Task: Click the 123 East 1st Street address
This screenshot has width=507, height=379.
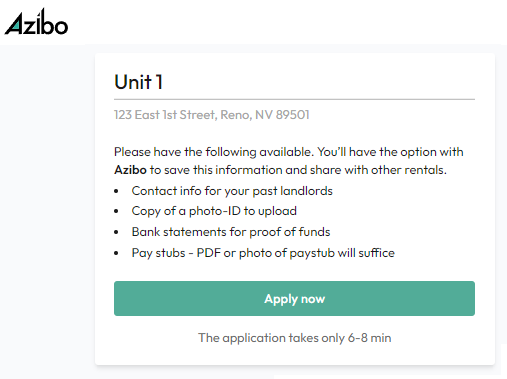Action: [x=212, y=115]
